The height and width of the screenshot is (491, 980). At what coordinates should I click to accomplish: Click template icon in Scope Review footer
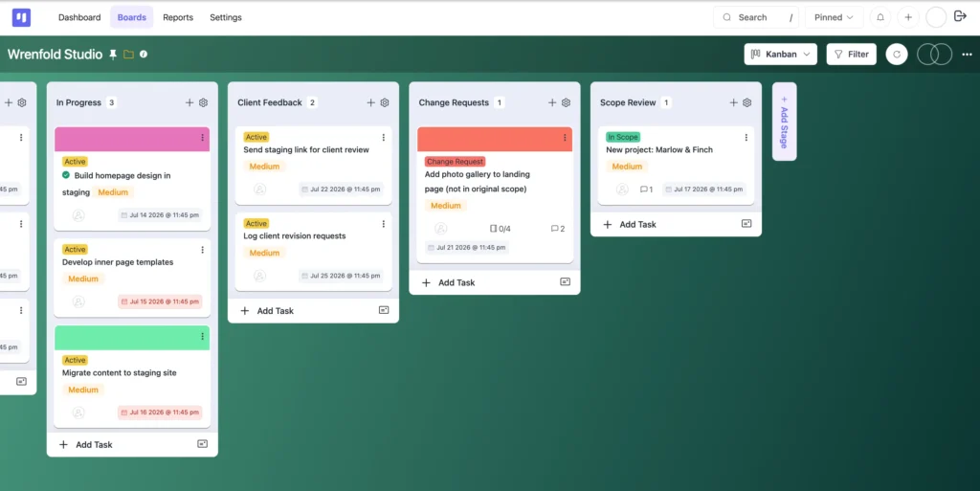coord(746,224)
